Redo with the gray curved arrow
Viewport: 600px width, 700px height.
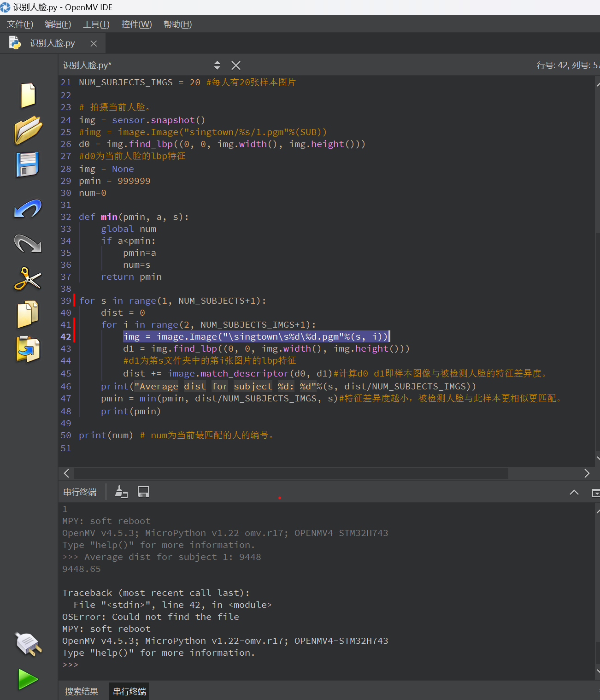coord(28,243)
